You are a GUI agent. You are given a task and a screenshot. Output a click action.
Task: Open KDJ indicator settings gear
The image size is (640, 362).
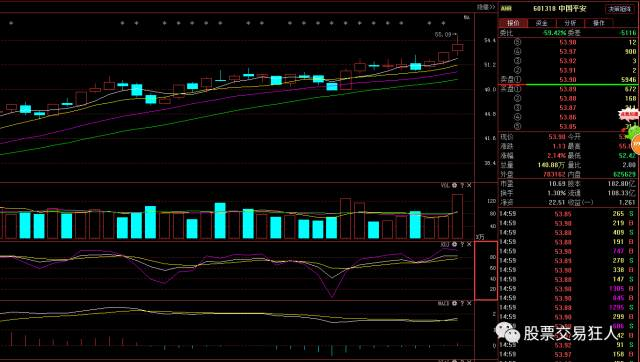[455, 244]
